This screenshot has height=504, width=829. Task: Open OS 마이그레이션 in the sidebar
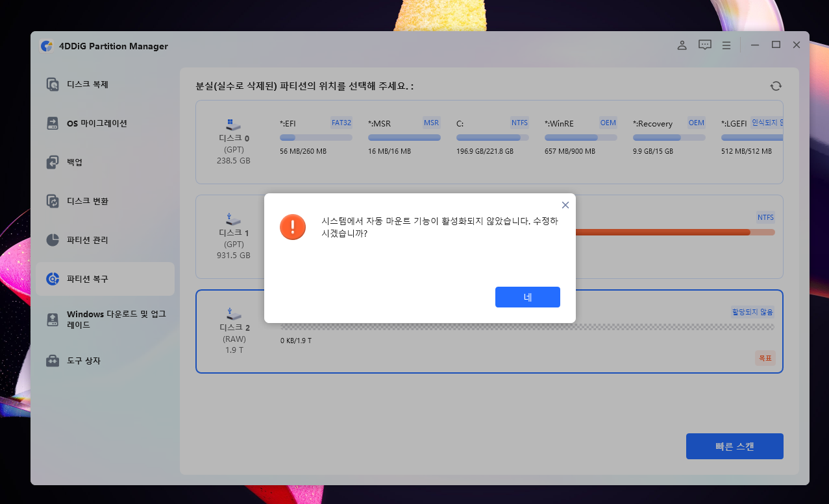point(105,123)
